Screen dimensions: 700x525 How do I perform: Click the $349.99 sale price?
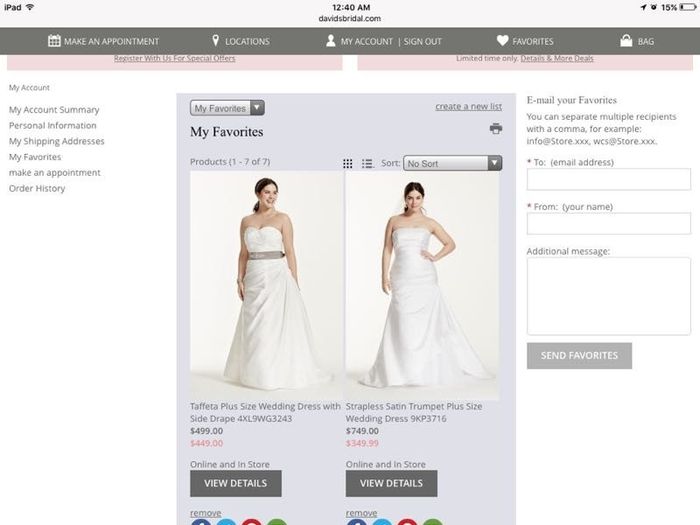(x=362, y=443)
